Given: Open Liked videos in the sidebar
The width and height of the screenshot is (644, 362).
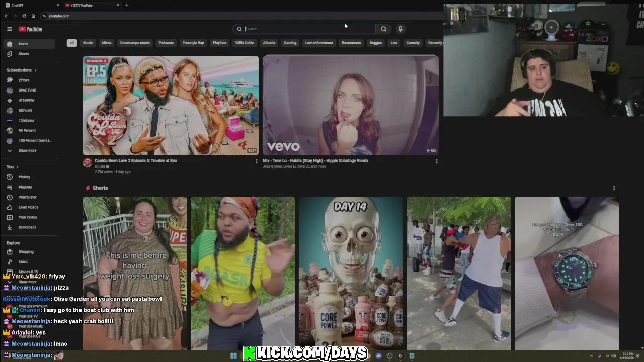Looking at the screenshot, I should (x=30, y=207).
